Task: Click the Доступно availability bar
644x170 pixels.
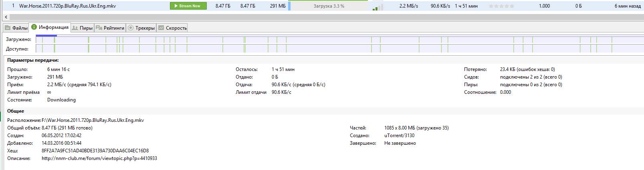Action: click(x=339, y=49)
